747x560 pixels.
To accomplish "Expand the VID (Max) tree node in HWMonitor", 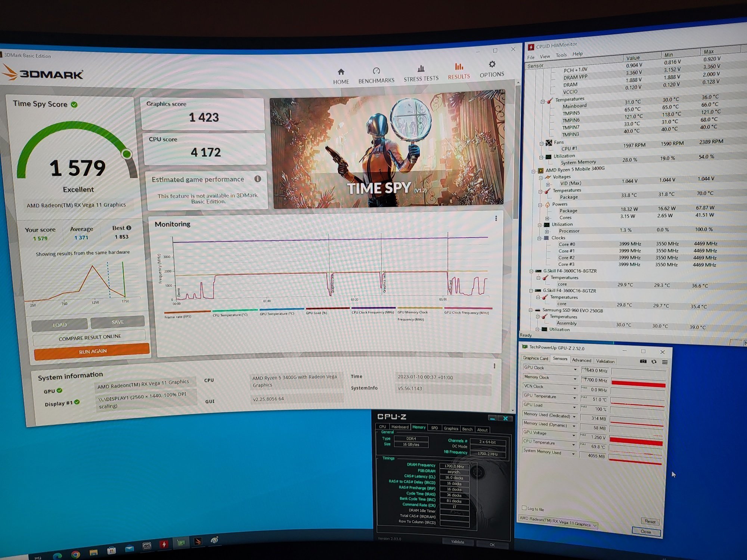I will point(548,184).
